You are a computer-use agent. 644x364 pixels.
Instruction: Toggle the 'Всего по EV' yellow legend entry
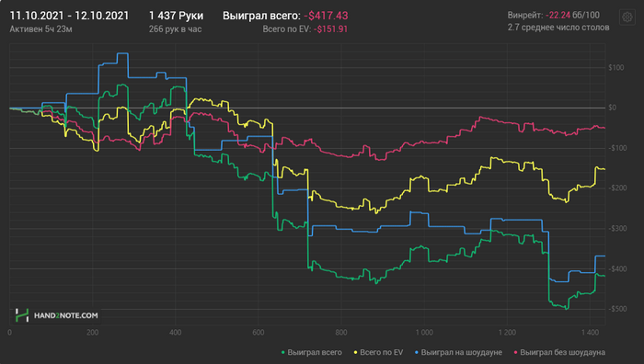[378, 352]
